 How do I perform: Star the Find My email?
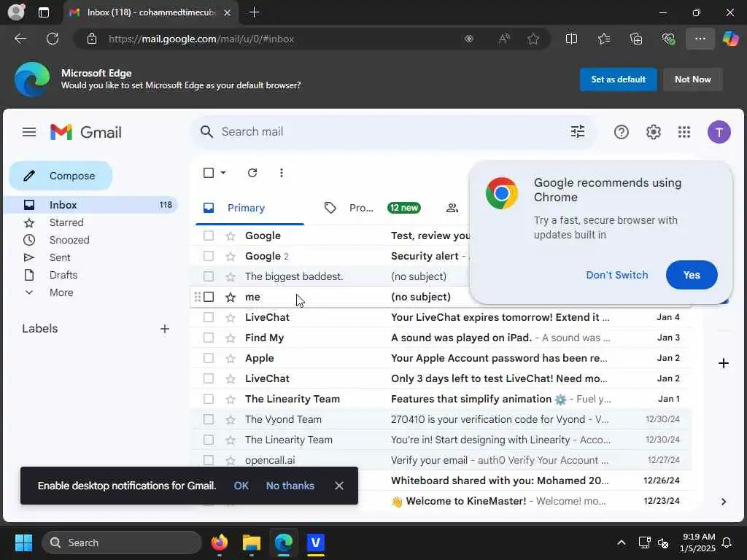[231, 338]
